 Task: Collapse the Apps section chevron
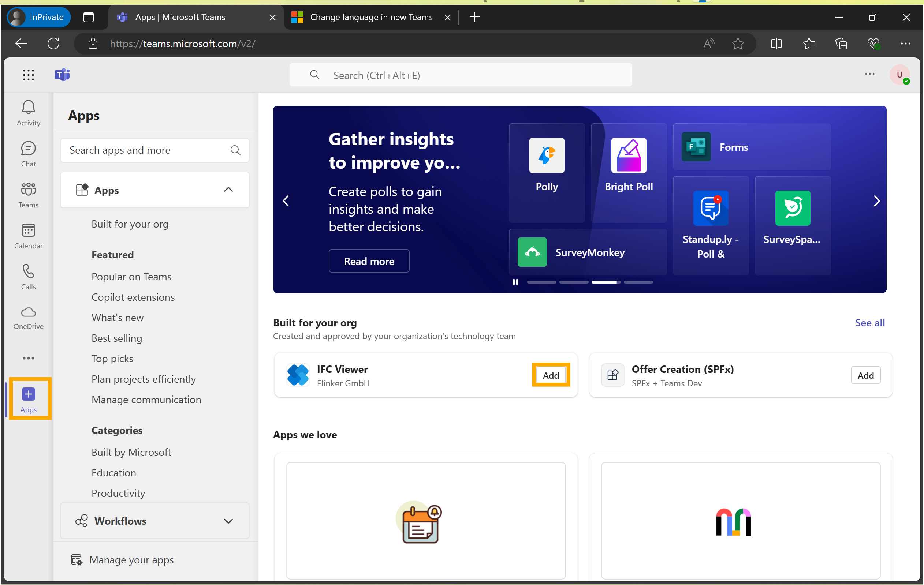click(x=228, y=190)
